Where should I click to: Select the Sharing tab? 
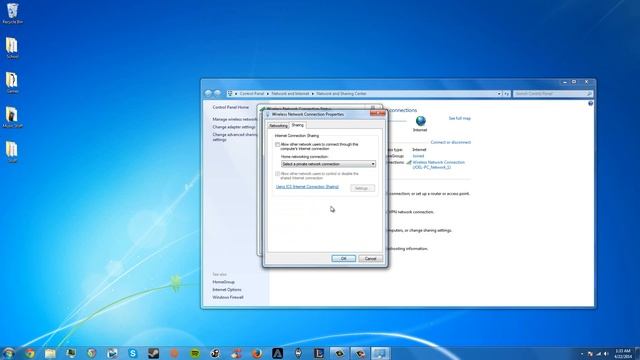pyautogui.click(x=298, y=125)
